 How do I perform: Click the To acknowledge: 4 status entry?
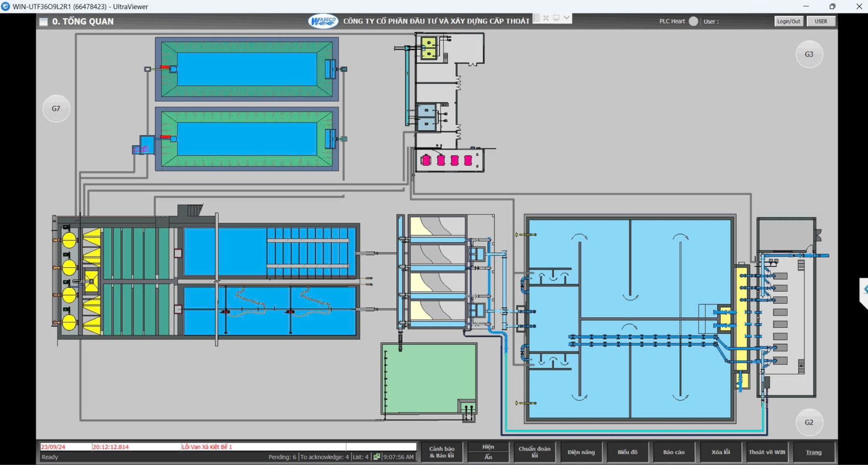tap(324, 457)
